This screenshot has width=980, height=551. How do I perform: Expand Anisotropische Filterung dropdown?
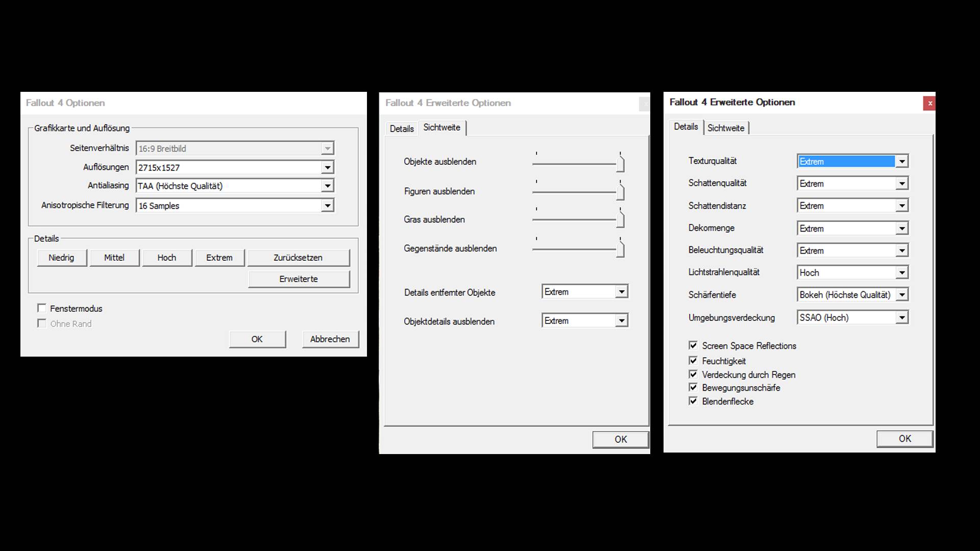point(235,206)
